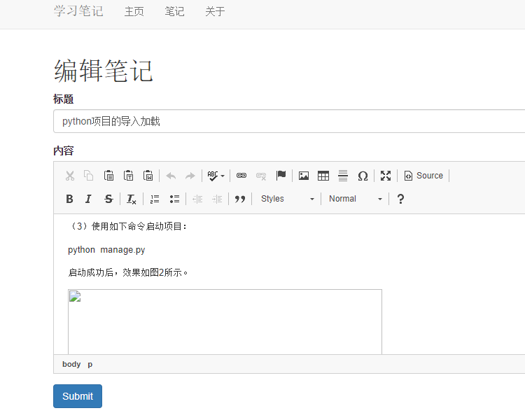Viewport: 525px width, 420px height.
Task: Click the Remove Format icon
Action: pyautogui.click(x=131, y=199)
